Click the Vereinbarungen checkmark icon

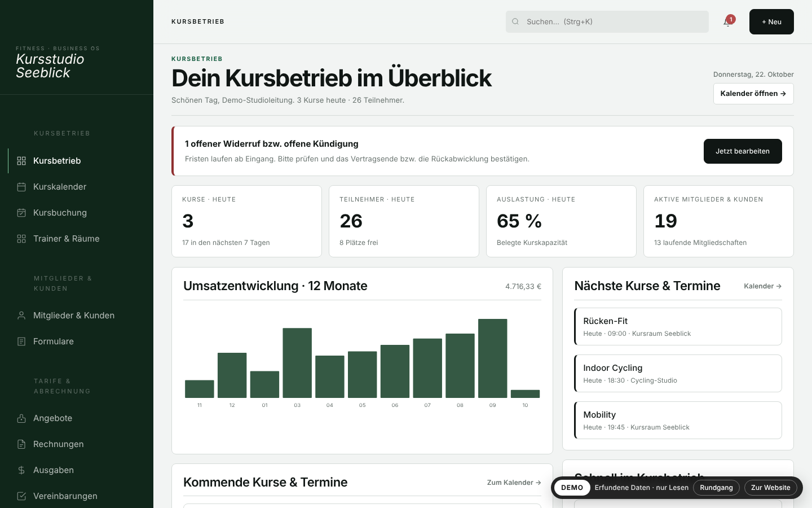(21, 496)
